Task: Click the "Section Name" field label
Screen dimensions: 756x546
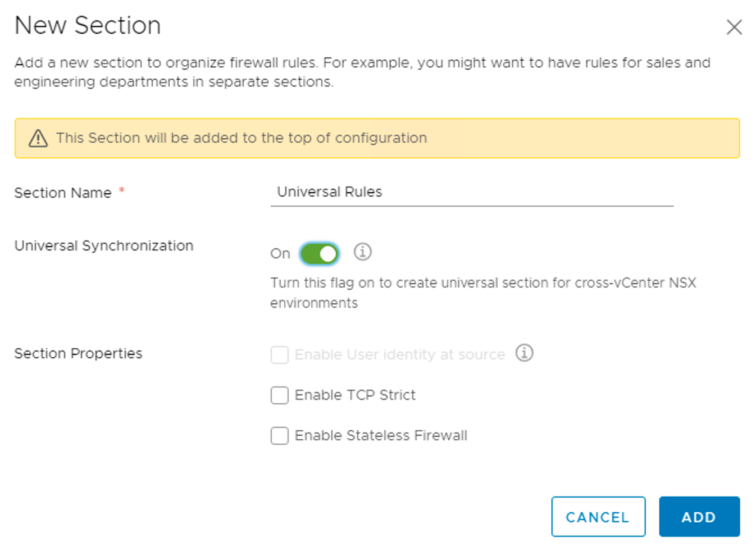Action: coord(63,193)
